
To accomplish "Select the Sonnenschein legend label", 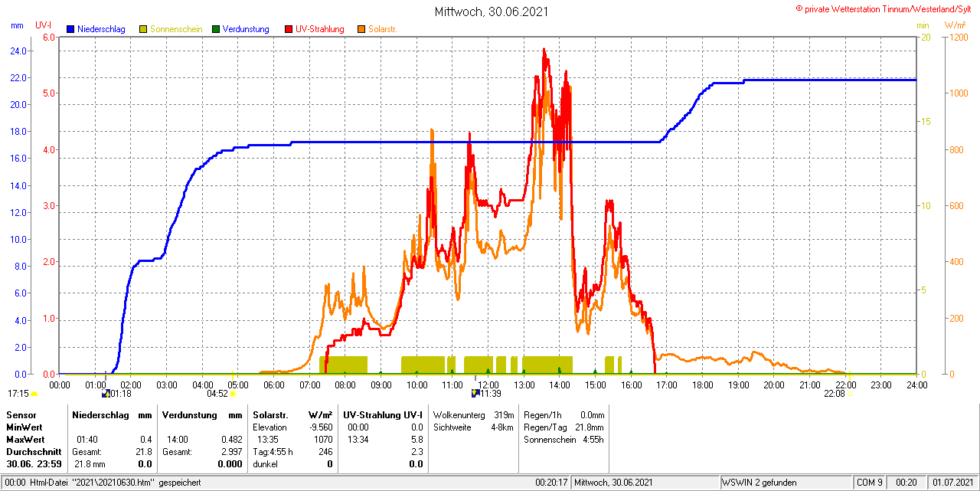I will (176, 29).
